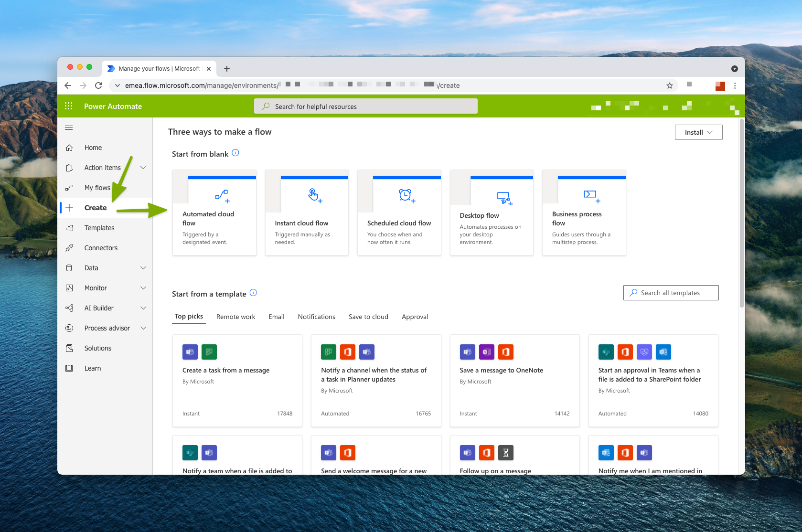802x532 pixels.
Task: Click the Templates icon in sidebar
Action: pyautogui.click(x=69, y=228)
